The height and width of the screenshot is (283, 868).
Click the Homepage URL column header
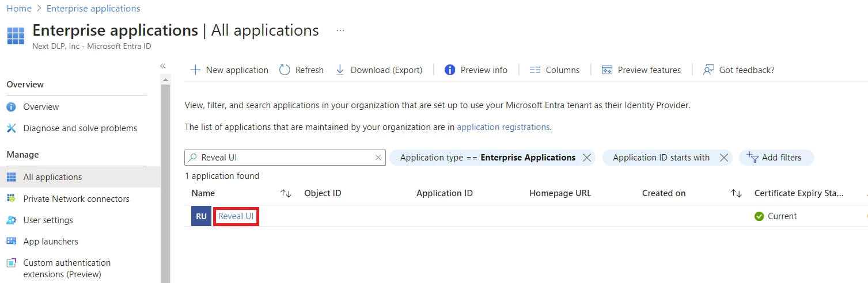tap(560, 193)
